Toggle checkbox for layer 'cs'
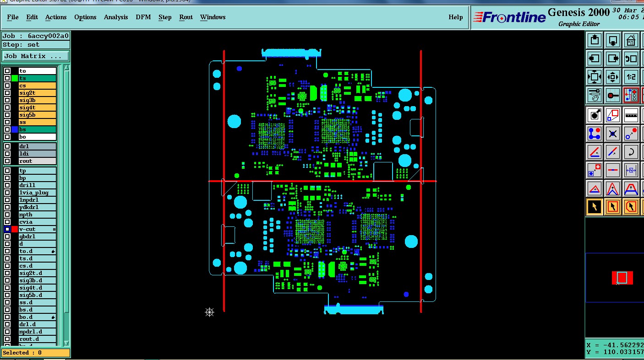644x360 pixels. click(7, 86)
